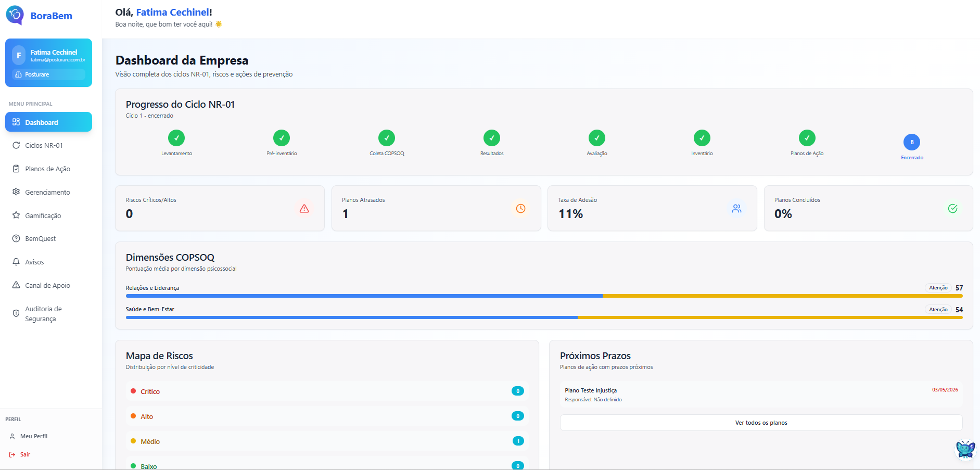Open Auditoria de Segurança page
The height and width of the screenshot is (470, 980).
[48, 313]
